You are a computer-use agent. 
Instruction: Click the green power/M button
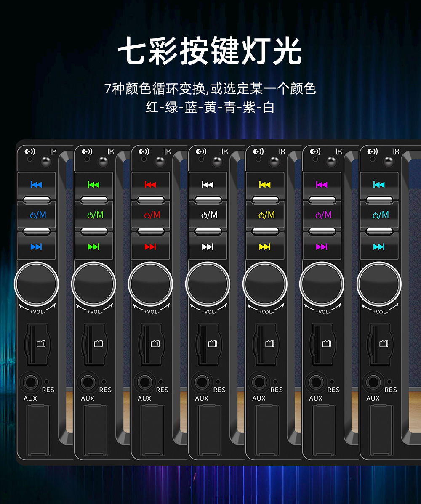93,215
